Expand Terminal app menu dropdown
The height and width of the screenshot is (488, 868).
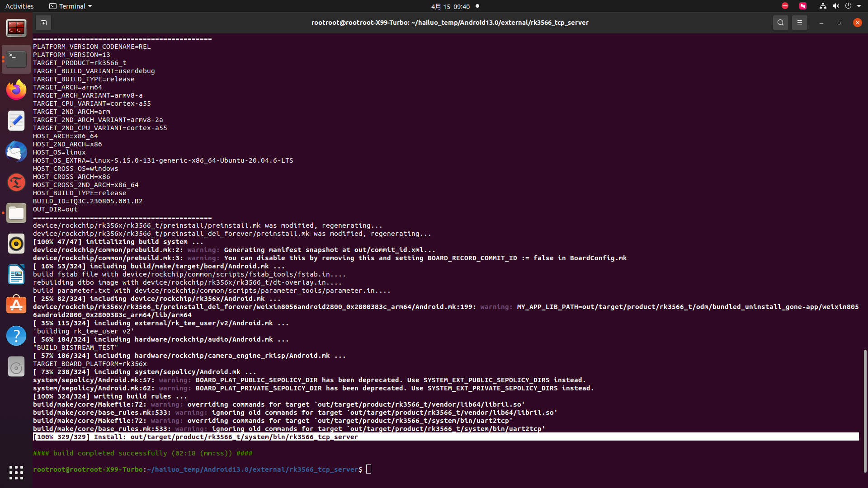point(71,6)
